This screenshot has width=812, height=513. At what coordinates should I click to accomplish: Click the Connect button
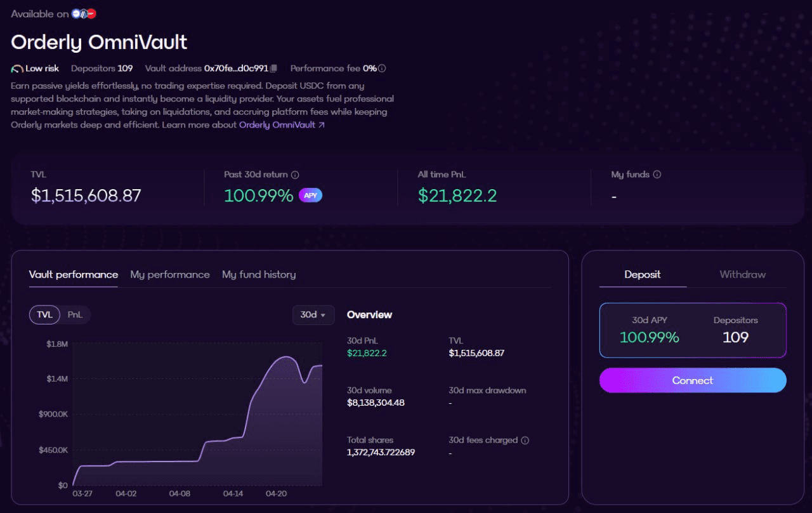pos(693,380)
